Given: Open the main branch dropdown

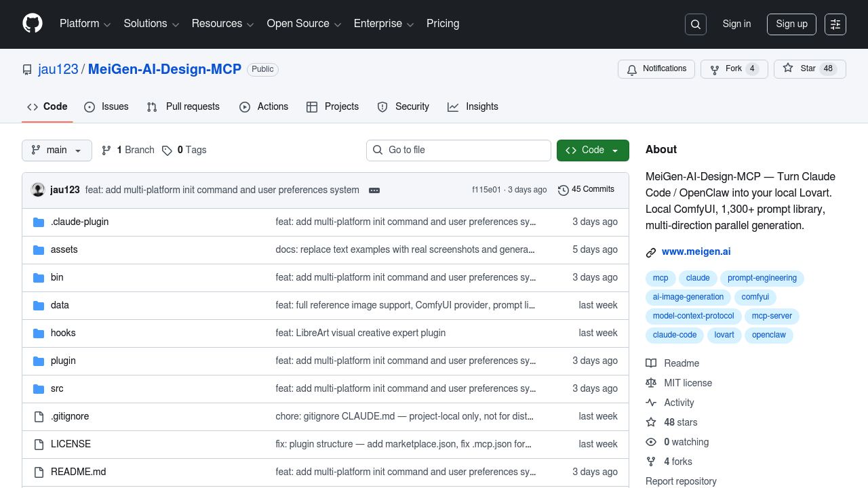Looking at the screenshot, I should click(x=57, y=150).
